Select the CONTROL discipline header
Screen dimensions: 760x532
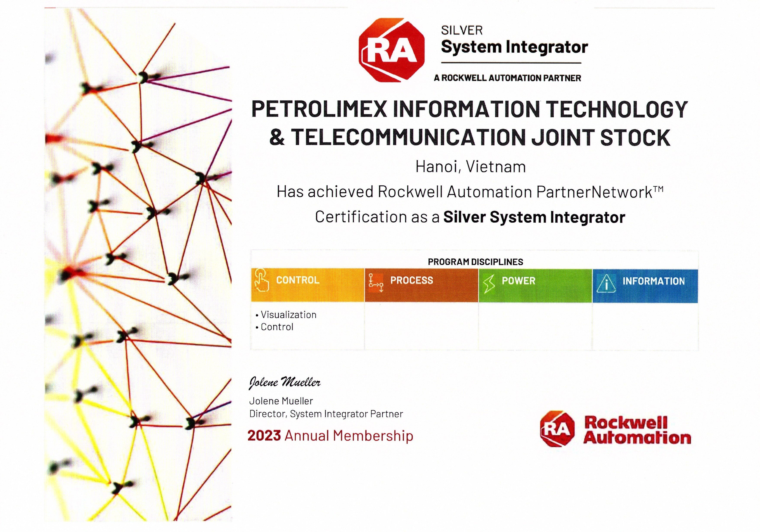point(308,285)
